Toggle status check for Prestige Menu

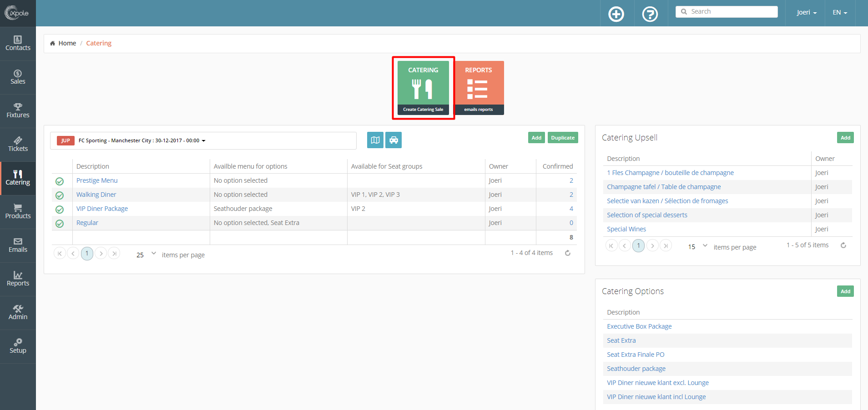(60, 181)
